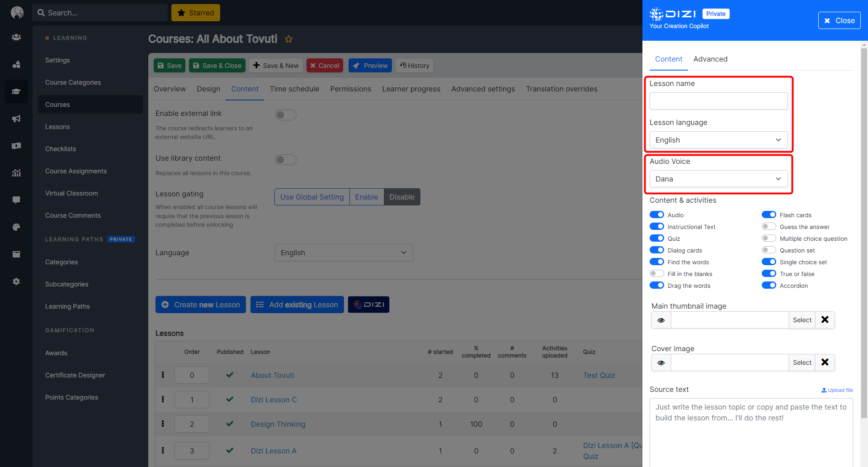Image resolution: width=868 pixels, height=467 pixels.
Task: Open the Test Quiz link
Action: [x=599, y=375]
